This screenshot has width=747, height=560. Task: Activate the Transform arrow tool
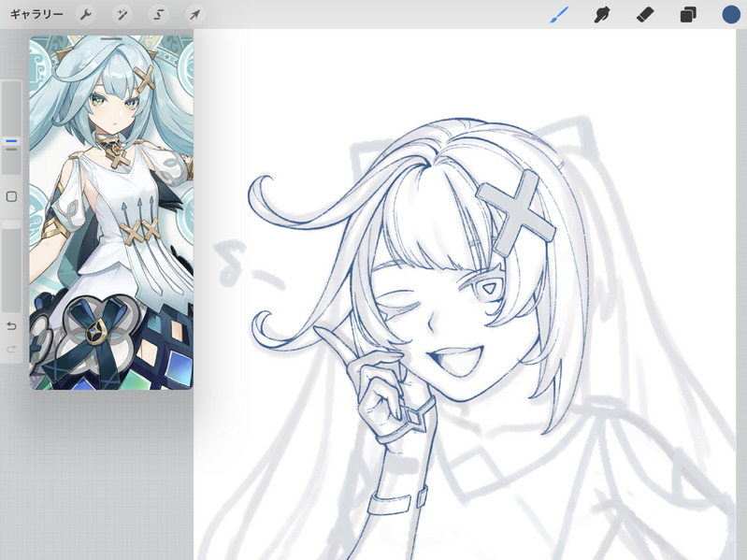tap(194, 14)
